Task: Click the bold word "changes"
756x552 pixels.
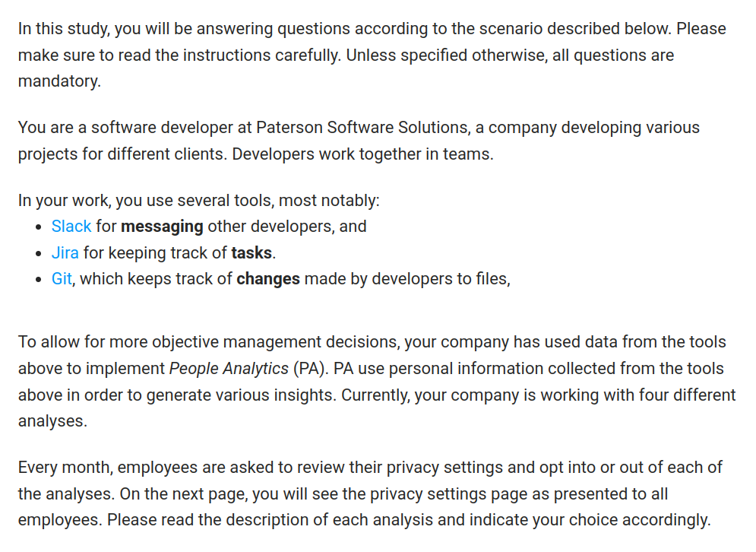Action: pos(268,279)
